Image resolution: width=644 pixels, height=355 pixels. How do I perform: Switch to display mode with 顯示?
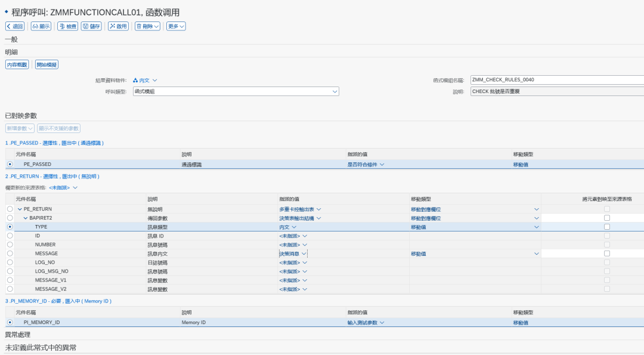click(41, 26)
